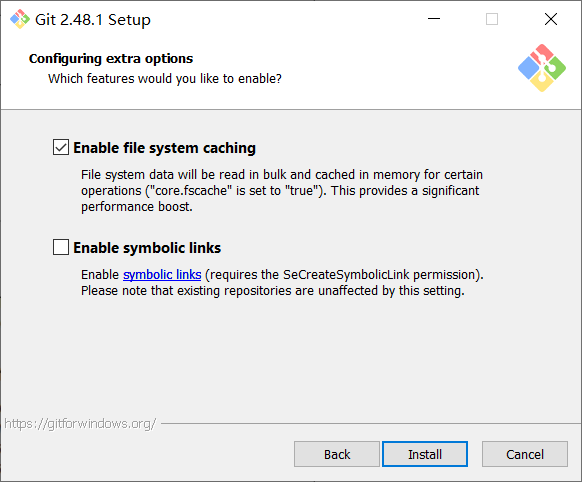Click the "Enable symbolic links" label text
The height and width of the screenshot is (482, 582).
(147, 248)
